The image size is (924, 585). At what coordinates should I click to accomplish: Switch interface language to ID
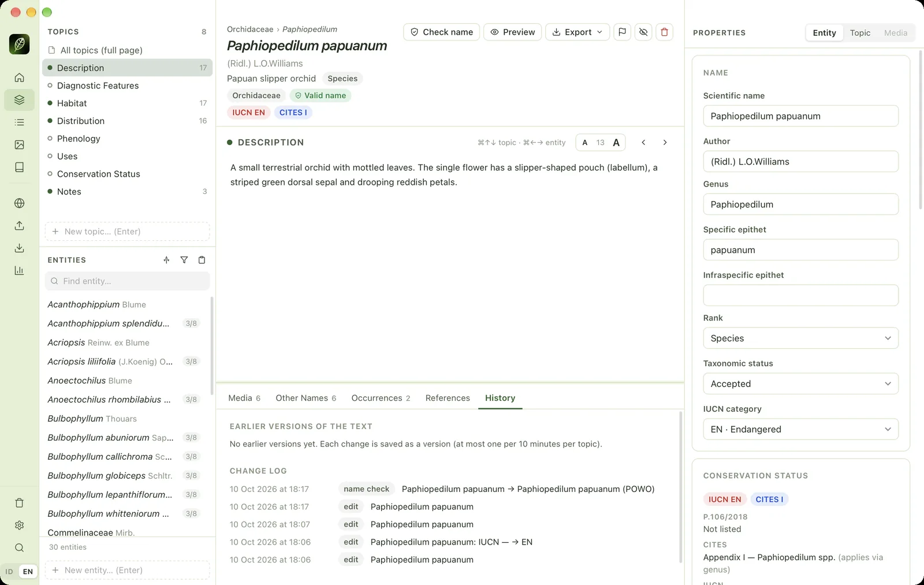(9, 572)
